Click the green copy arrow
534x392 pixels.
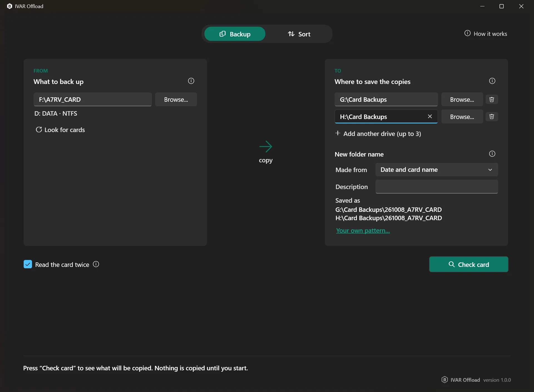click(x=266, y=147)
